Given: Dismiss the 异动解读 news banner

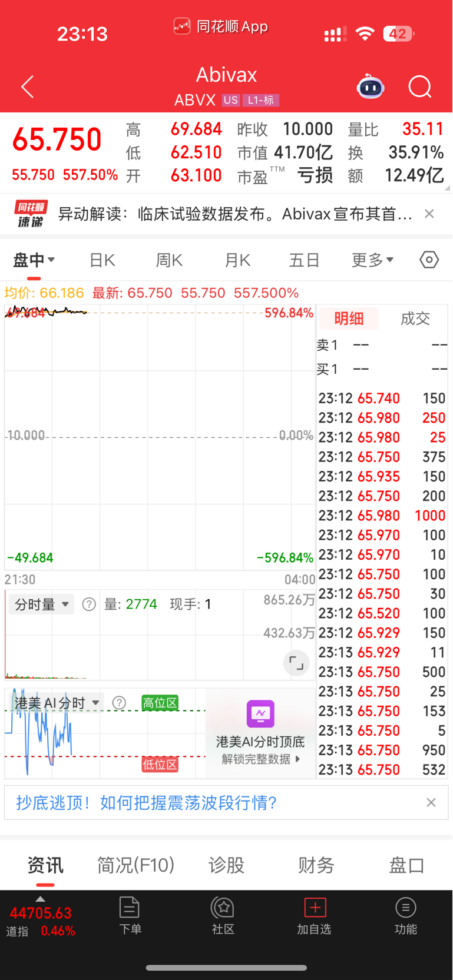Looking at the screenshot, I should 429,214.
